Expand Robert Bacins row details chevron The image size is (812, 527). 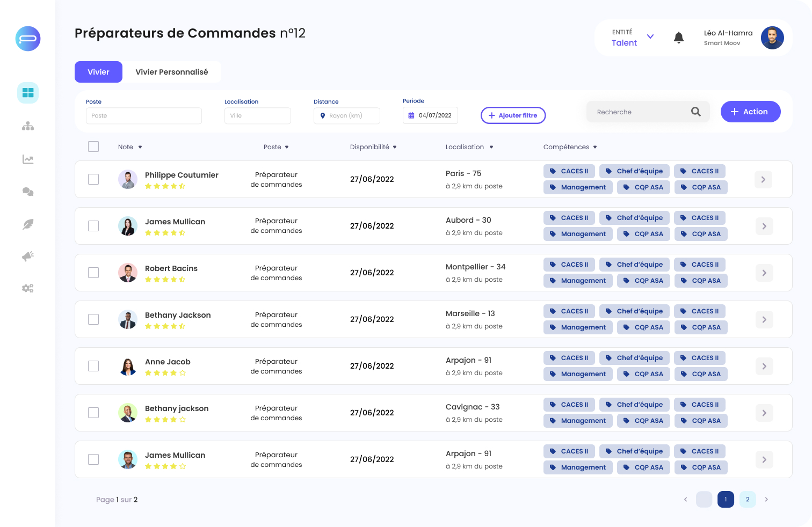(764, 273)
